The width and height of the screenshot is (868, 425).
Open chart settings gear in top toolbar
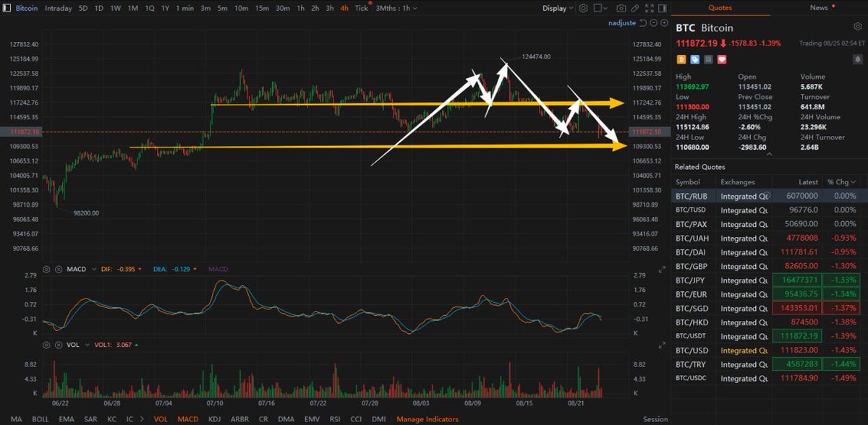[583, 8]
